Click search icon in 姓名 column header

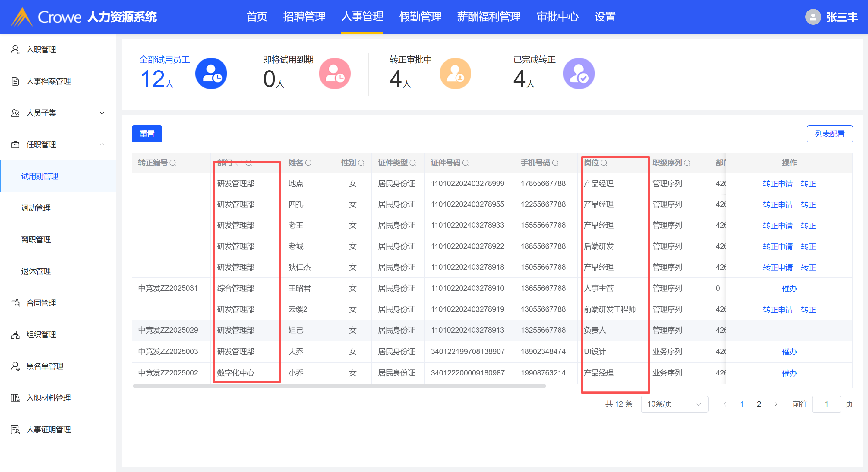pyautogui.click(x=308, y=163)
